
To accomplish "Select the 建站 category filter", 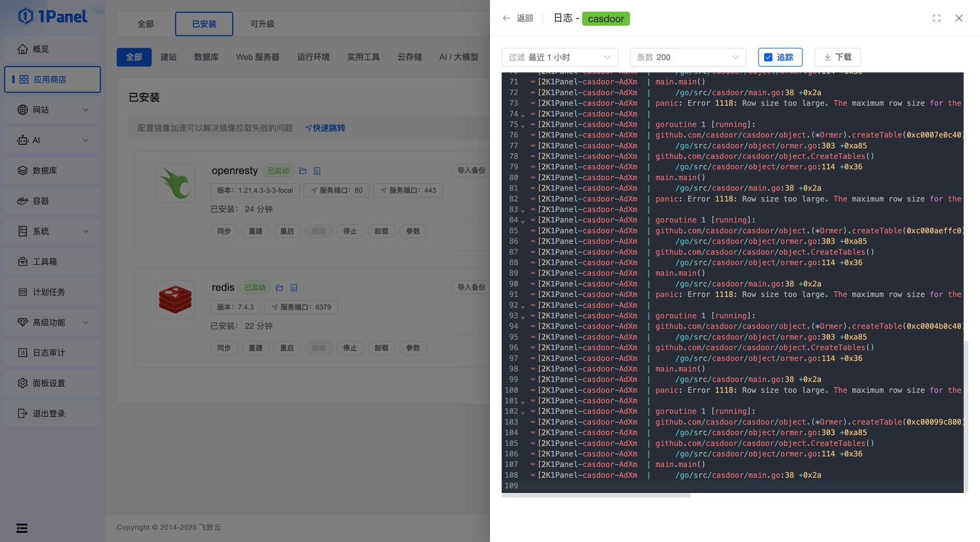I will 168,57.
